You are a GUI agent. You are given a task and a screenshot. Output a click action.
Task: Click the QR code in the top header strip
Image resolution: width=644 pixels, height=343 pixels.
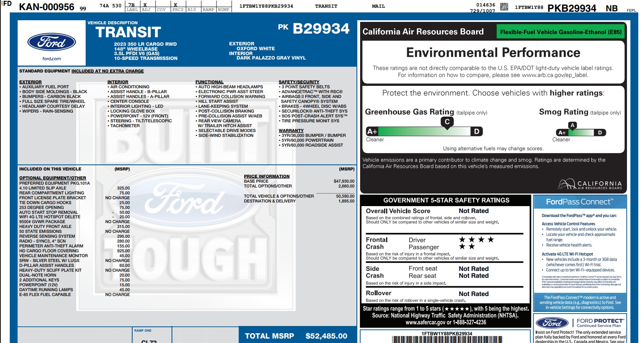pos(504,6)
